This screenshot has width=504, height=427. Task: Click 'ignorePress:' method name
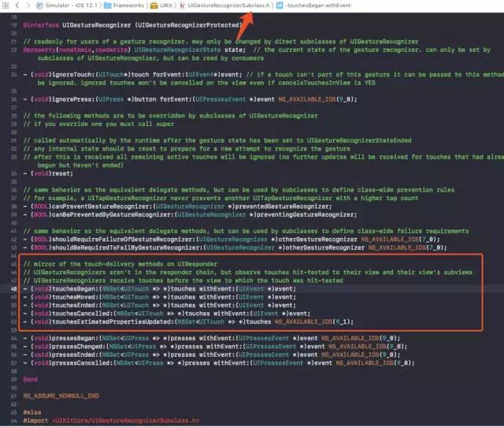tap(73, 99)
